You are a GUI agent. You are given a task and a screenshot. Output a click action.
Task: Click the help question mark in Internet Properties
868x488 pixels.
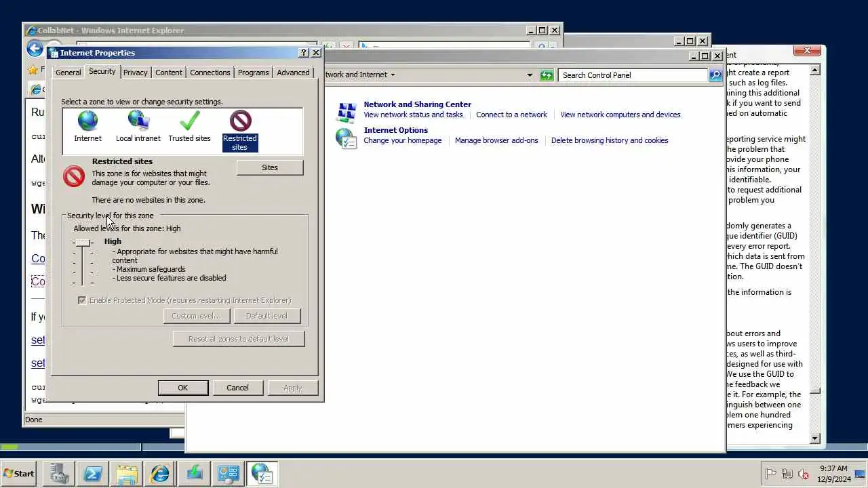pyautogui.click(x=303, y=53)
